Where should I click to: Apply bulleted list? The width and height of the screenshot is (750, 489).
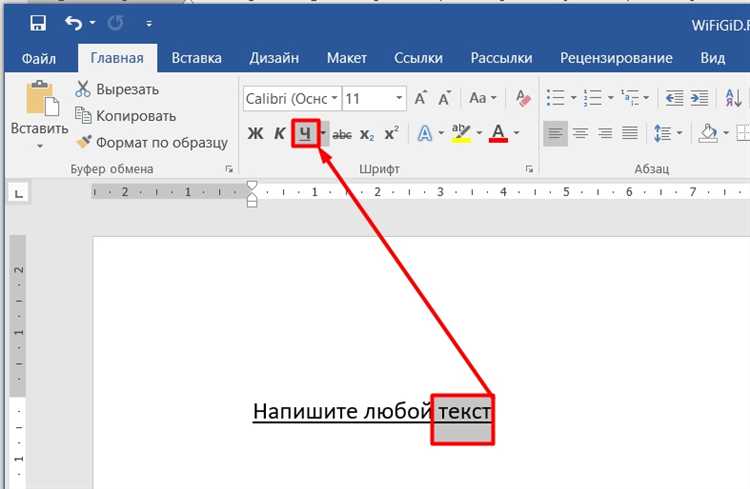click(556, 98)
